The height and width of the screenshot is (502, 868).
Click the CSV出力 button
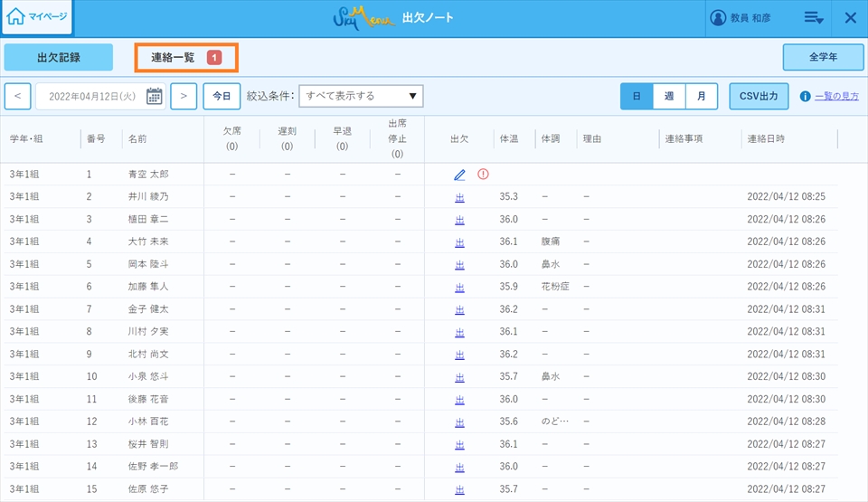[x=759, y=96]
